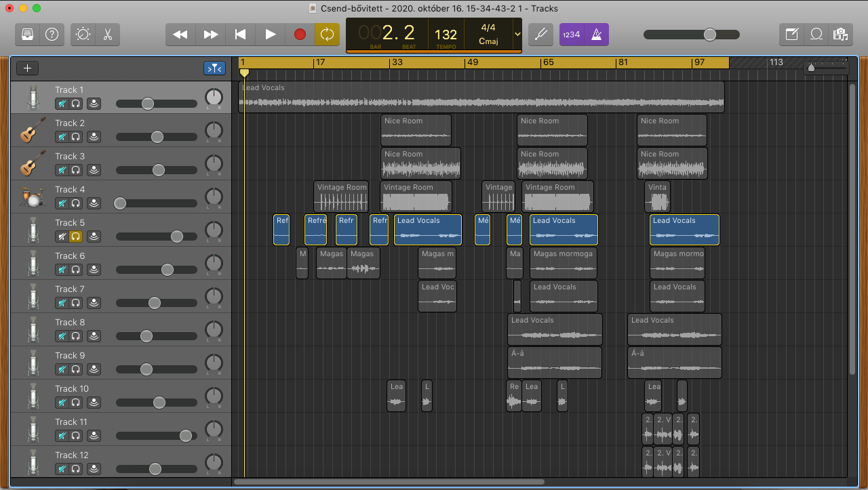The width and height of the screenshot is (868, 490).
Task: Solo Track 7
Action: tap(76, 303)
